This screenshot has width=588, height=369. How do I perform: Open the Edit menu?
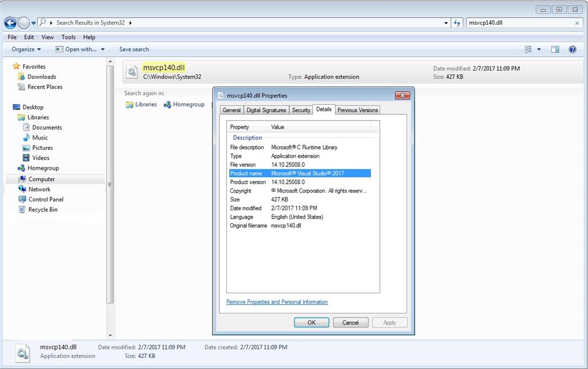(x=29, y=37)
